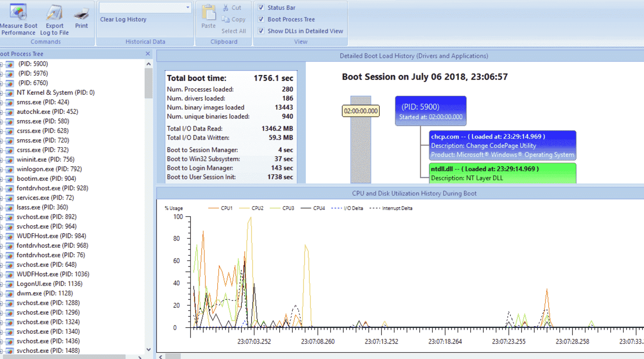Image resolution: width=644 pixels, height=359 pixels.
Task: Click the Paste clipboard icon
Action: tap(209, 12)
